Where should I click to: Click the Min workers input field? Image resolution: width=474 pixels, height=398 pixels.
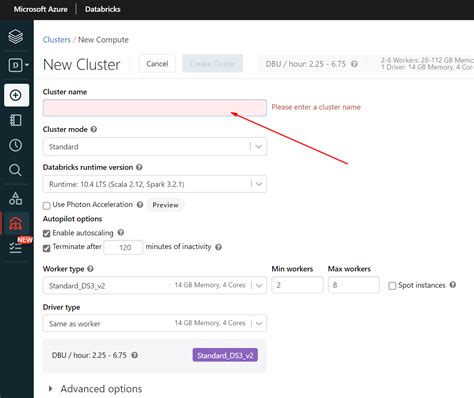click(297, 285)
